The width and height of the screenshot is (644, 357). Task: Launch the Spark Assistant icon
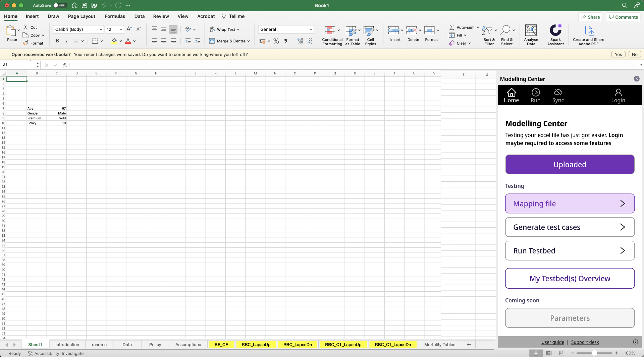(555, 30)
